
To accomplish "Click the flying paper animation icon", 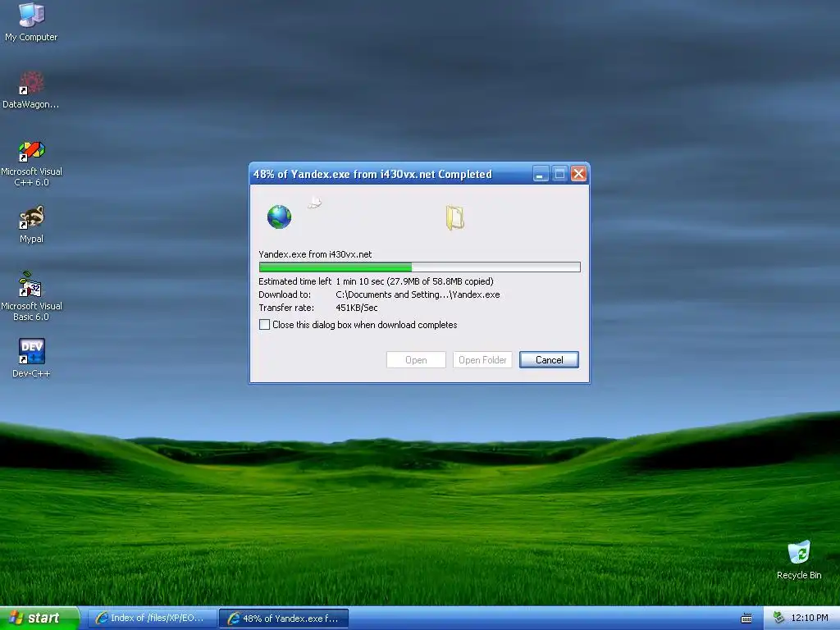I will coord(315,203).
